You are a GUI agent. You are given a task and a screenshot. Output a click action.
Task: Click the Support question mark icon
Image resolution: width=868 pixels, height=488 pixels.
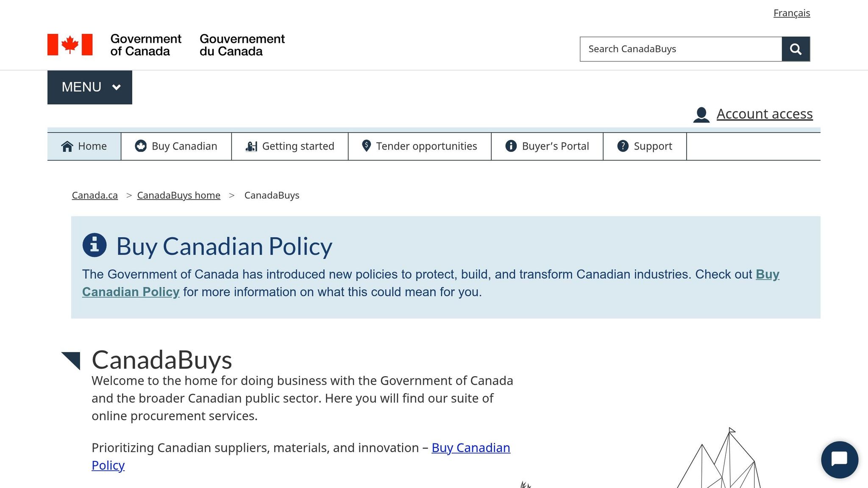[623, 146]
